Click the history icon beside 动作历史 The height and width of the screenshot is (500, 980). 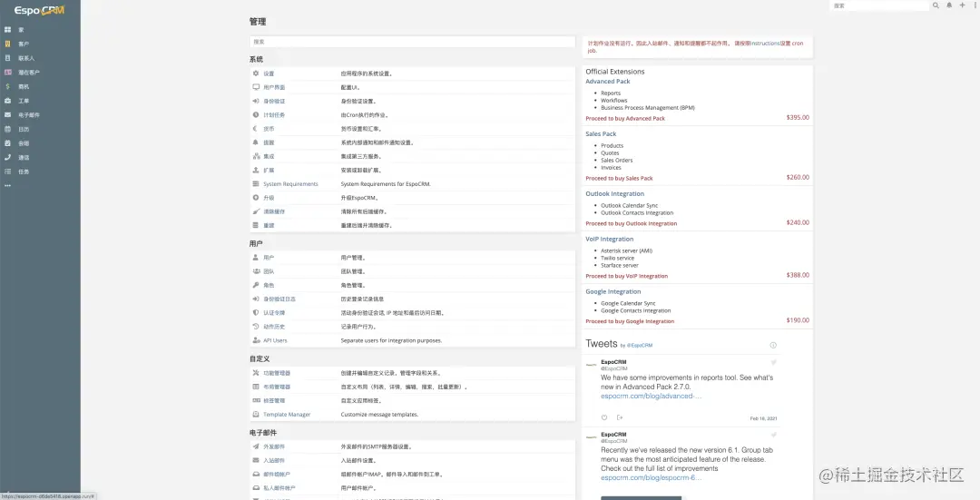point(256,327)
